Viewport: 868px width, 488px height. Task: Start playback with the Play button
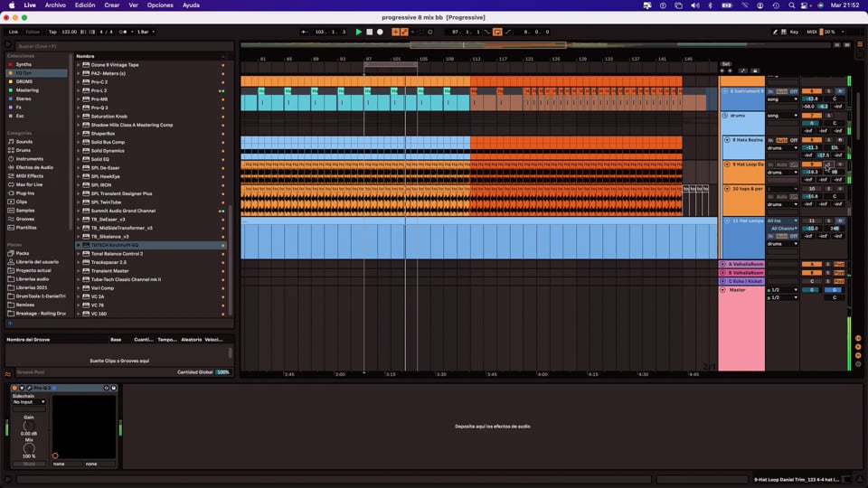point(359,33)
